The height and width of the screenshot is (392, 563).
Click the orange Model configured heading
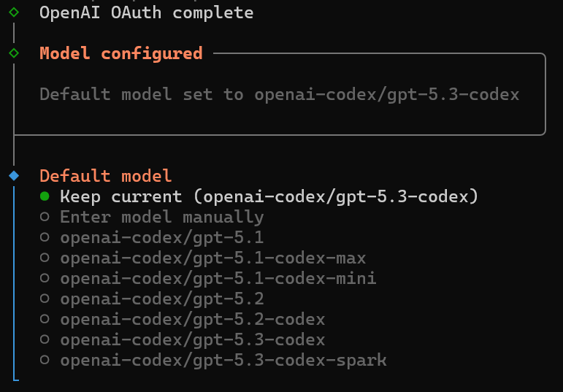click(x=121, y=53)
